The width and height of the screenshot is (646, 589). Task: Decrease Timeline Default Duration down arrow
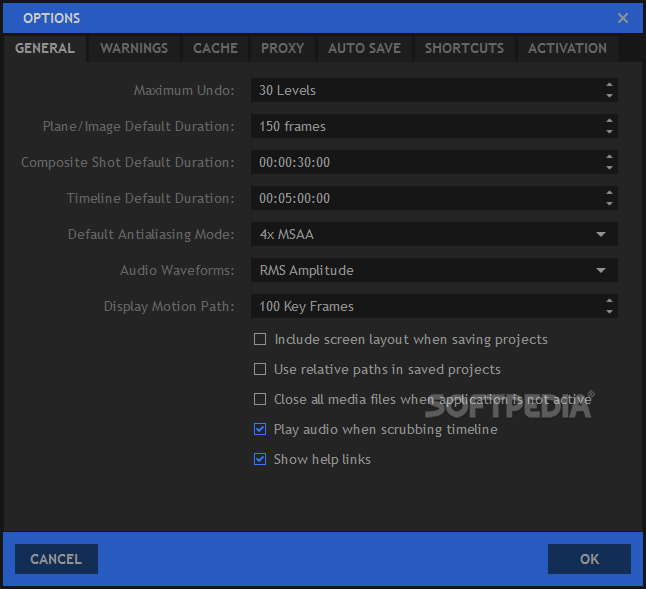point(609,204)
